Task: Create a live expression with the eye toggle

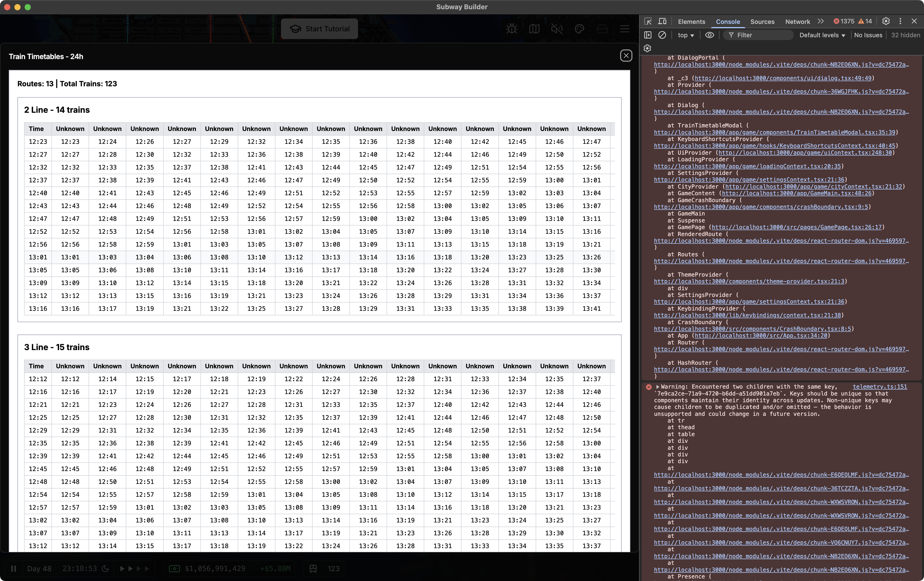Action: pos(709,35)
